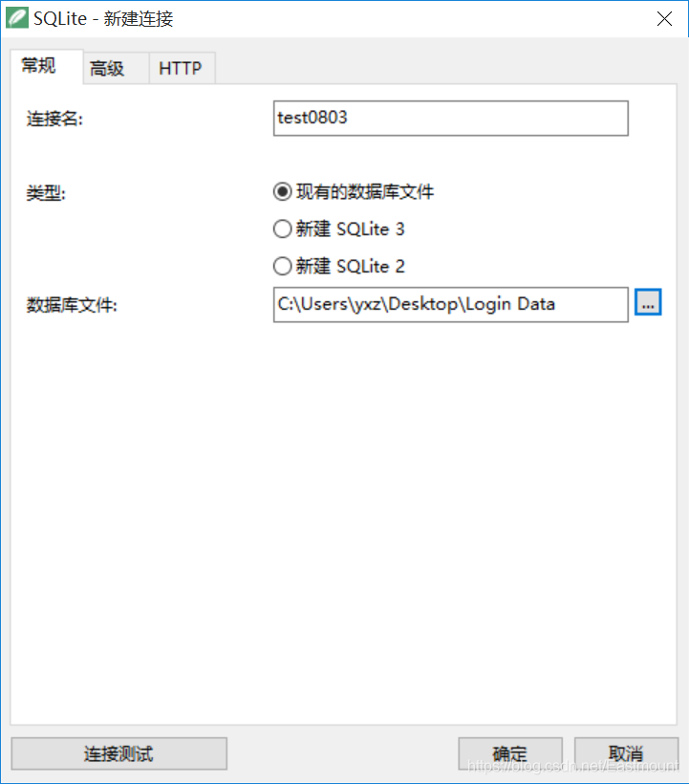
Task: Click the database file path input field
Action: tap(451, 304)
